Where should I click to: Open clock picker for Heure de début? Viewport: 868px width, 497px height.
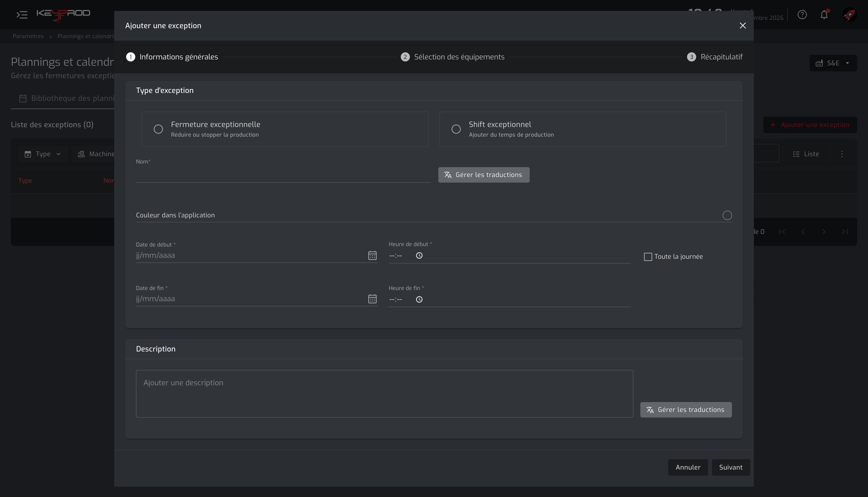pyautogui.click(x=419, y=255)
